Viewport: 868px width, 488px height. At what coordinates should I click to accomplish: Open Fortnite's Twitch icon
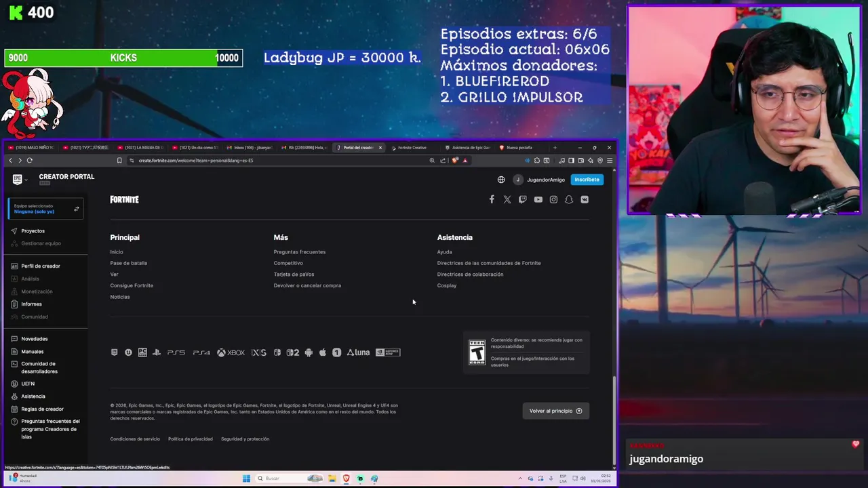522,199
